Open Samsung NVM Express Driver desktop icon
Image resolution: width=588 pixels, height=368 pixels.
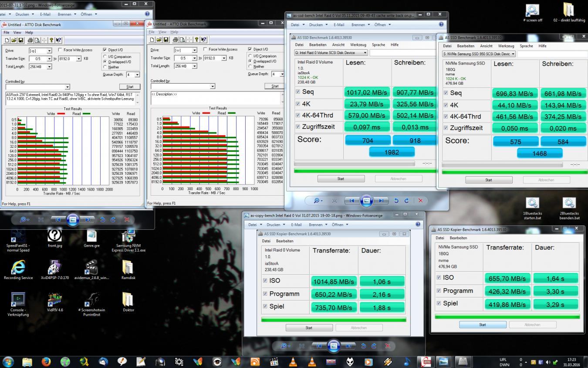[128, 241]
